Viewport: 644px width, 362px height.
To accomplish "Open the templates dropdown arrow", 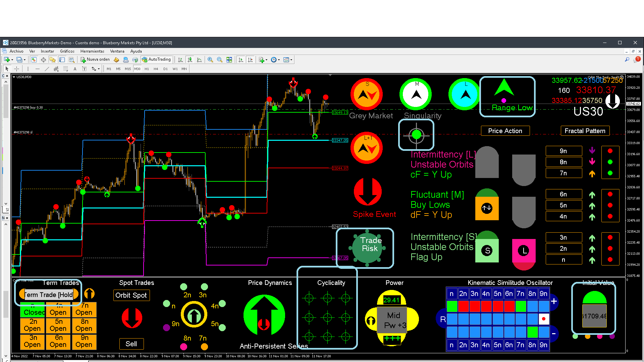I will [291, 60].
